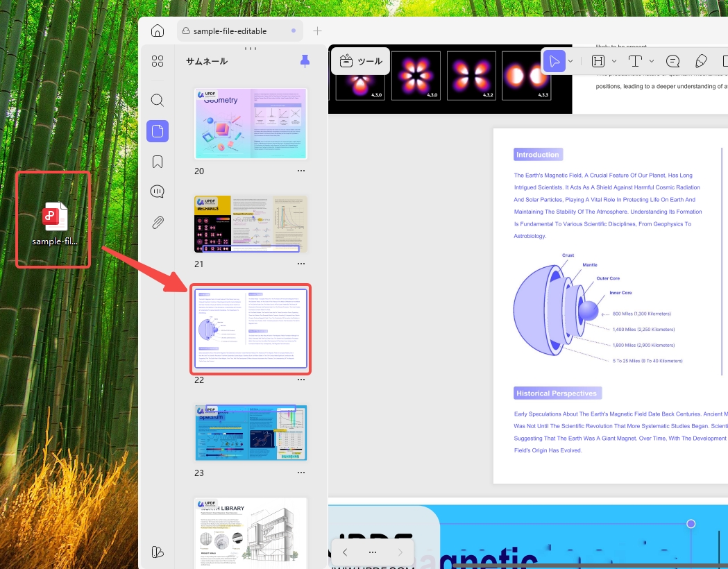728x569 pixels.
Task: Select the sample-fil... desktop file icon
Action: pos(55,223)
